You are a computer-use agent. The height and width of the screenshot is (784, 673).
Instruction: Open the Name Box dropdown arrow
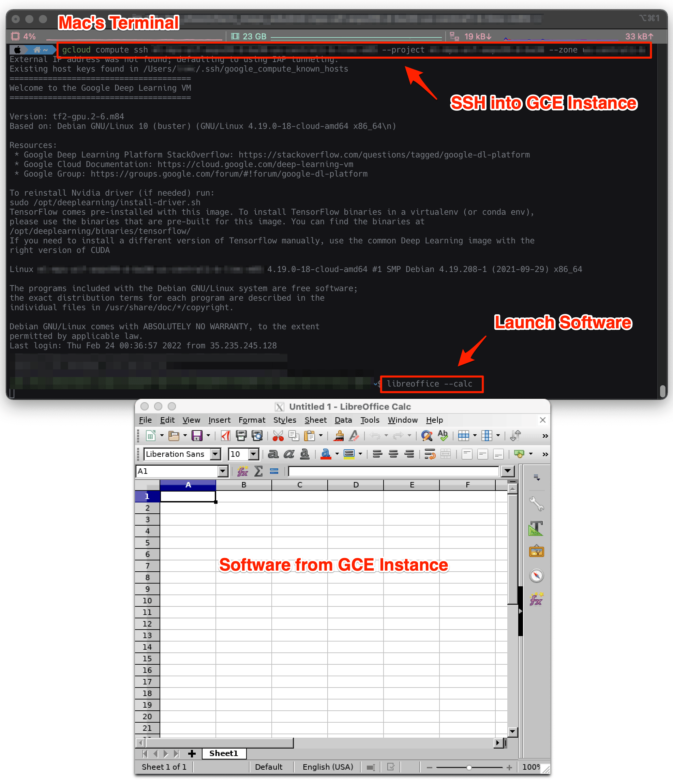[223, 471]
